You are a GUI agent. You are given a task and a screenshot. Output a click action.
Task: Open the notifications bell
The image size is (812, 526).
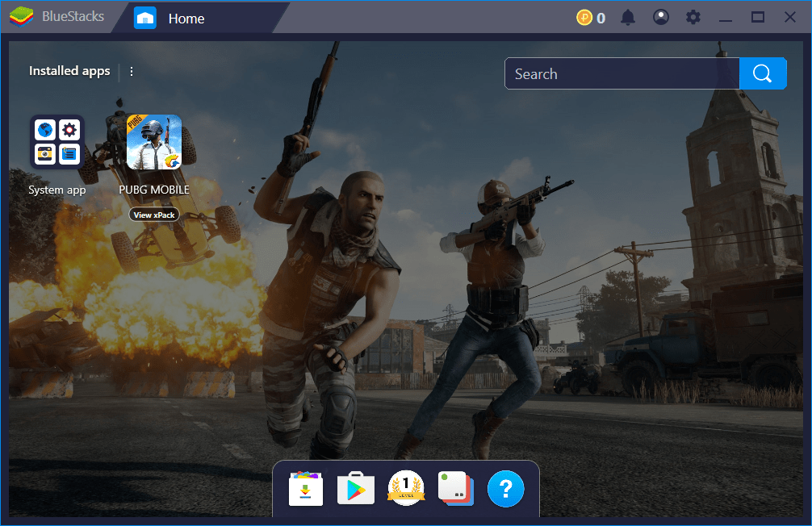click(x=628, y=18)
